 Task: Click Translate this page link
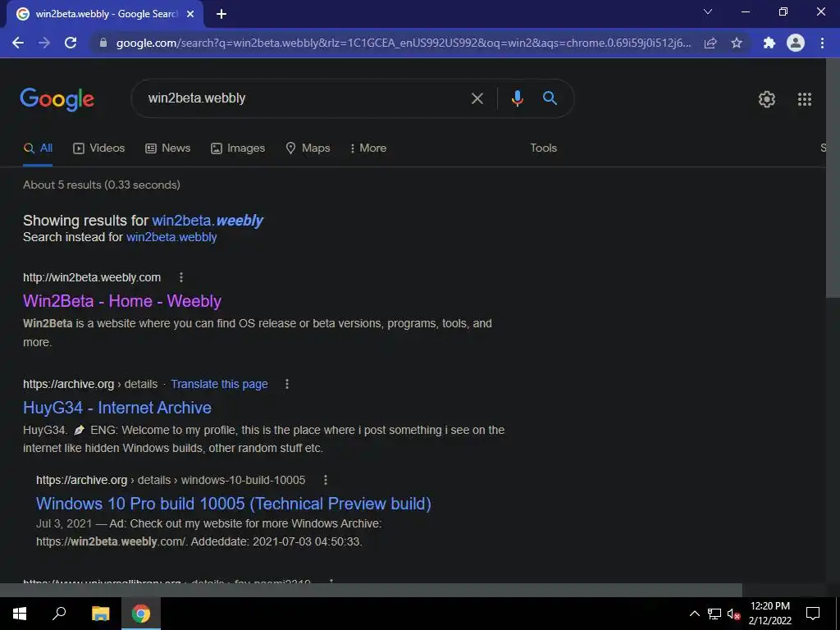219,384
